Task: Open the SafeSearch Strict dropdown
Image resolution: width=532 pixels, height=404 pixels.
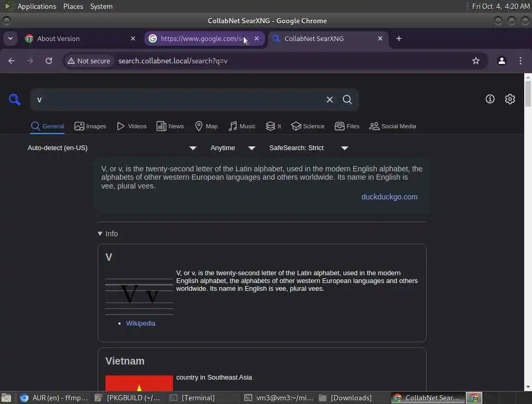Action: (309, 148)
